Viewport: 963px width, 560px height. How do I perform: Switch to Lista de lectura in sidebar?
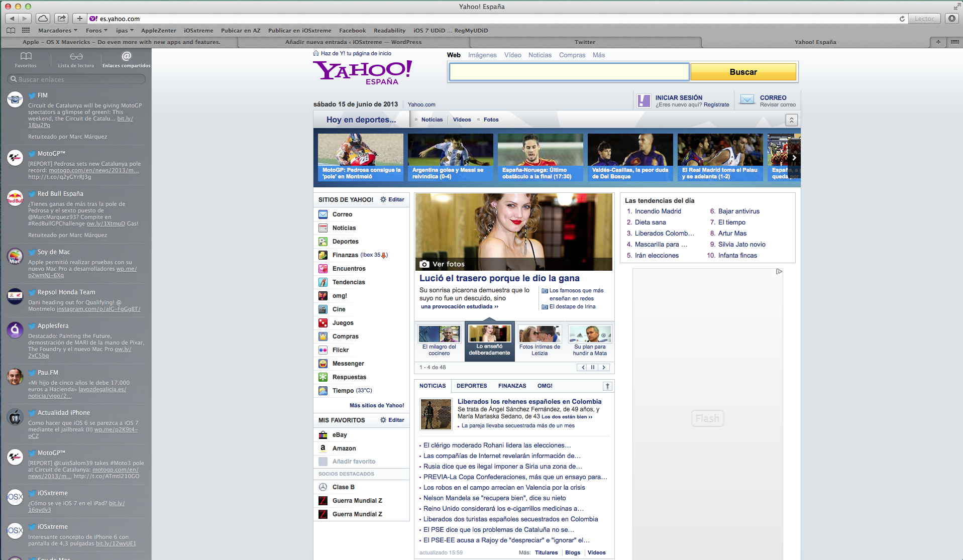[x=76, y=59]
